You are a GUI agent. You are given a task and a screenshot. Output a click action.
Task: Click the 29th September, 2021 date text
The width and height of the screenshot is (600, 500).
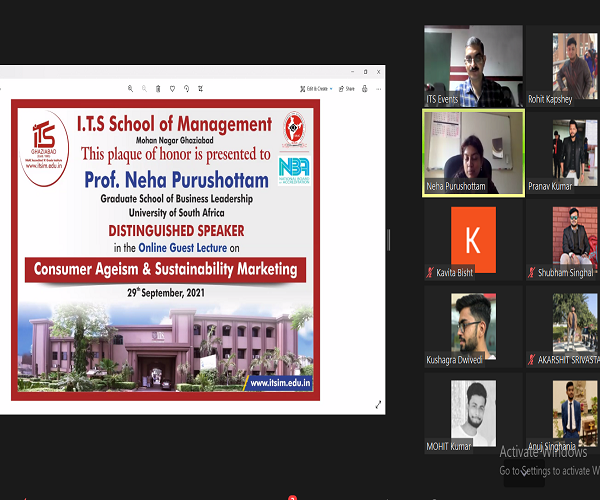click(166, 293)
